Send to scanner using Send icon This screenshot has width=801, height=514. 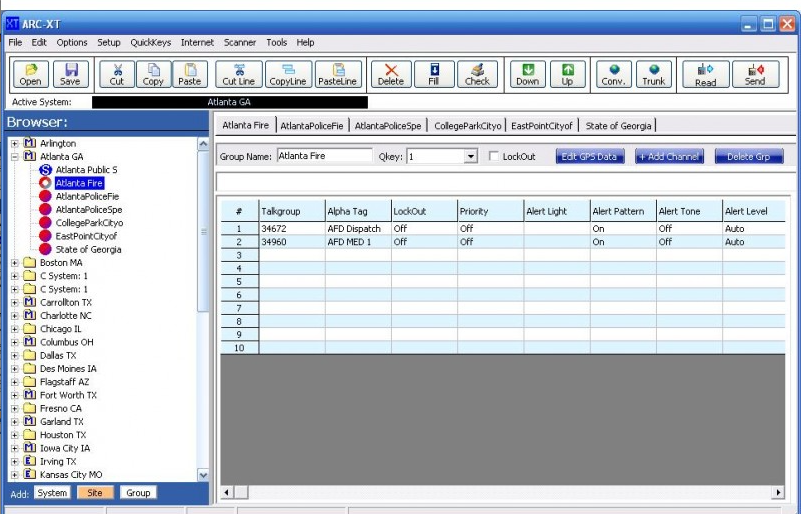click(756, 69)
